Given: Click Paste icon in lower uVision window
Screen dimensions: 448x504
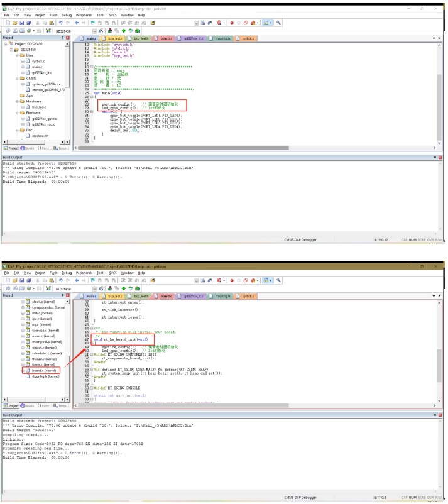Looking at the screenshot, I should tap(52, 281).
